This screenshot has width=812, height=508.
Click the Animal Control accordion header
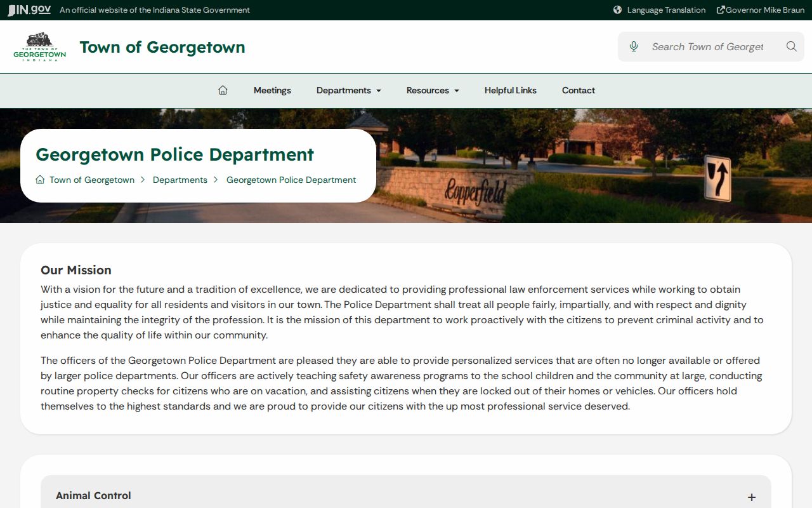coord(406,495)
